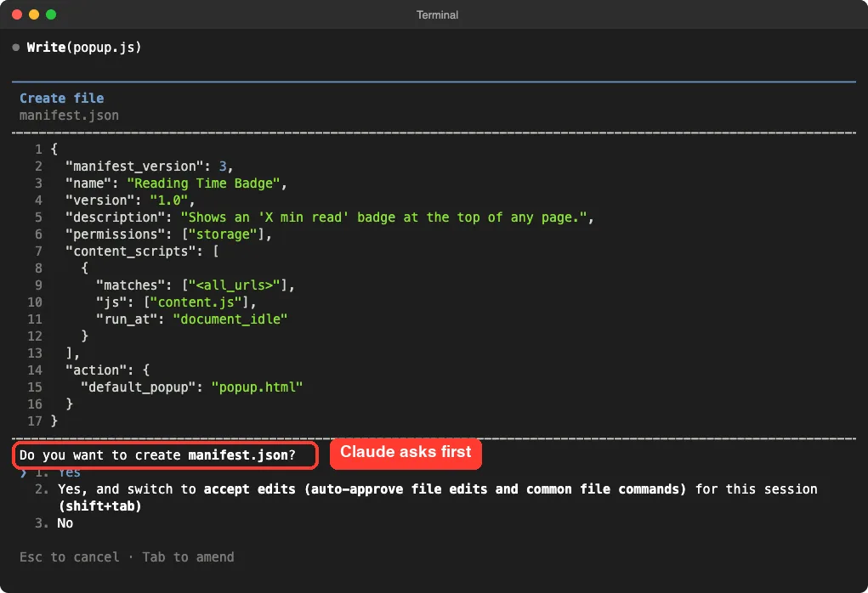
Task: Select option 1 Yes
Action: coord(58,473)
